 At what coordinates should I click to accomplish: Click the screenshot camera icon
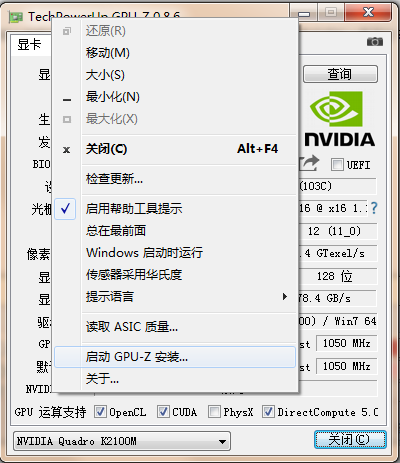[375, 42]
